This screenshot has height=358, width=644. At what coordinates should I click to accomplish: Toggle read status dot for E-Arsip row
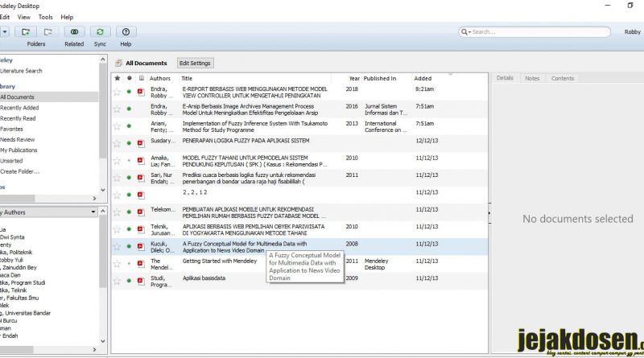pos(129,109)
